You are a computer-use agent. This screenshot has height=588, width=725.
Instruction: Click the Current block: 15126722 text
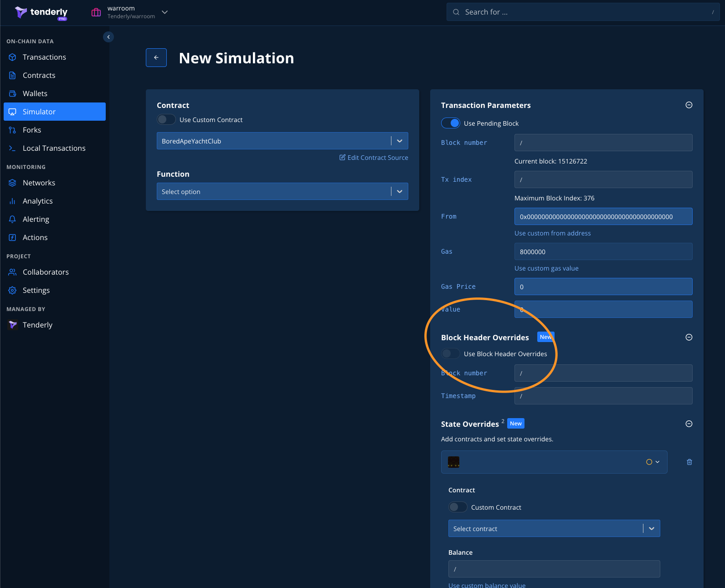click(550, 161)
